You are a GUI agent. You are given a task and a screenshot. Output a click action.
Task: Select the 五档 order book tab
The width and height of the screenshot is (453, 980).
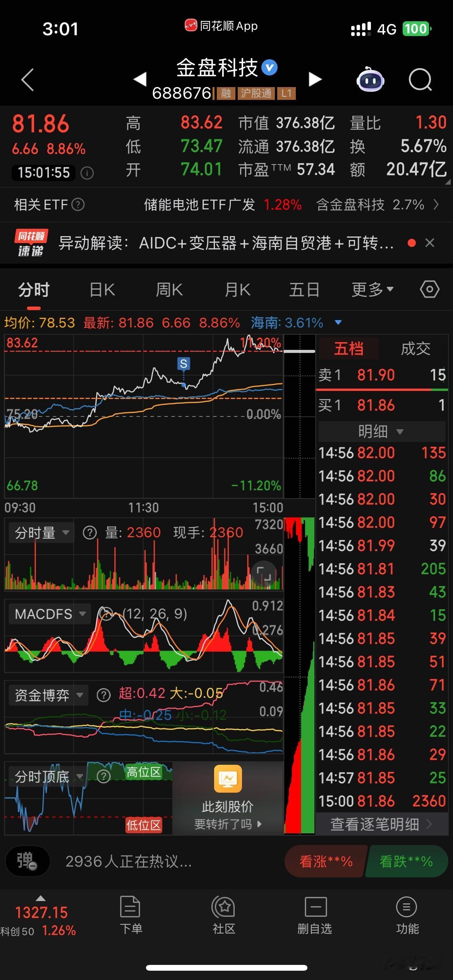tap(348, 348)
